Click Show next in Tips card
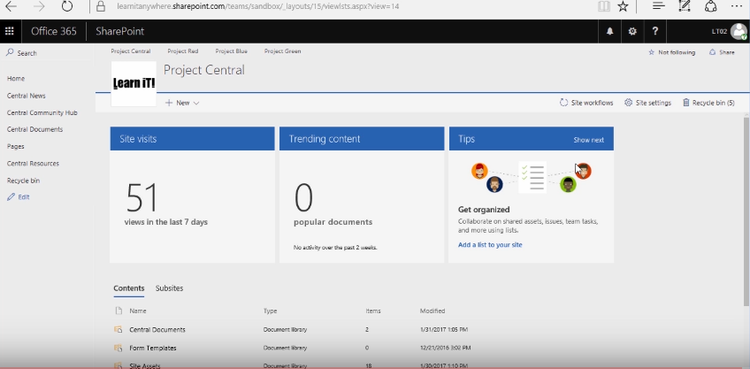Screen dimensions: 750x369 click(x=588, y=140)
